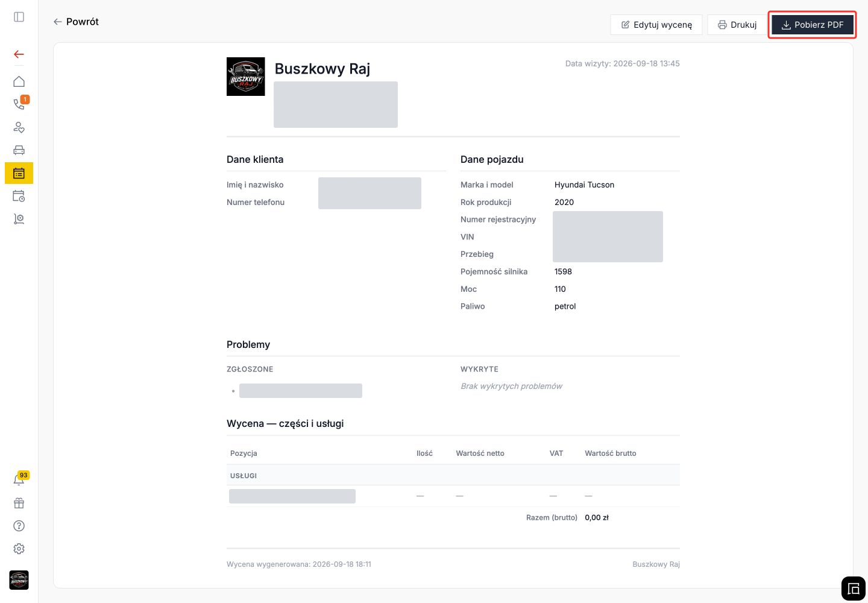Click the Dane pojazdu heading
Image resolution: width=868 pixels, height=603 pixels.
click(x=492, y=160)
